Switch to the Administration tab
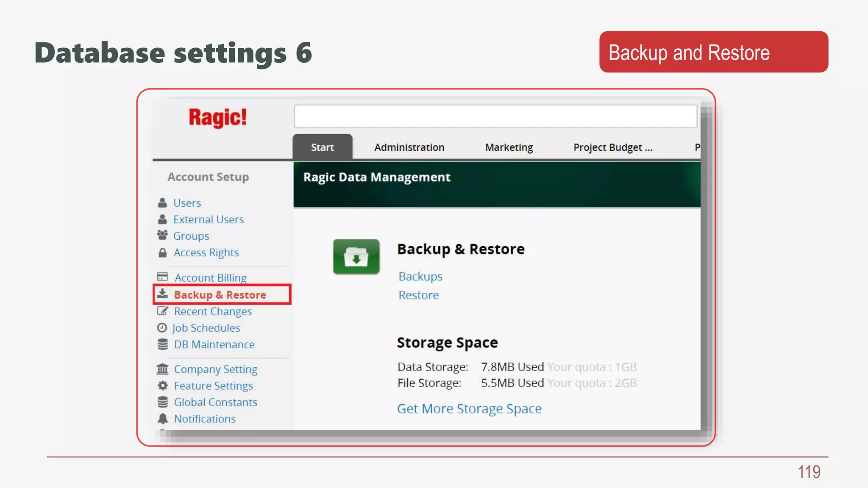Image resolution: width=868 pixels, height=488 pixels. [x=409, y=147]
